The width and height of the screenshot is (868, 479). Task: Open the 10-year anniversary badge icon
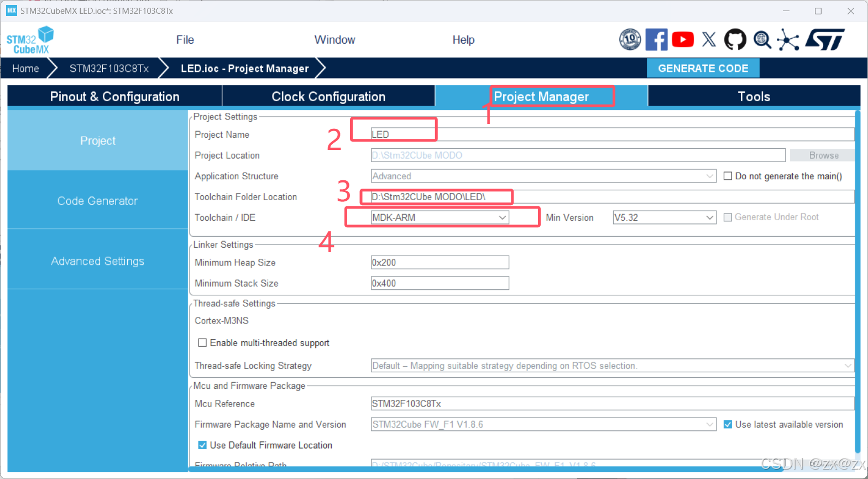pos(630,39)
